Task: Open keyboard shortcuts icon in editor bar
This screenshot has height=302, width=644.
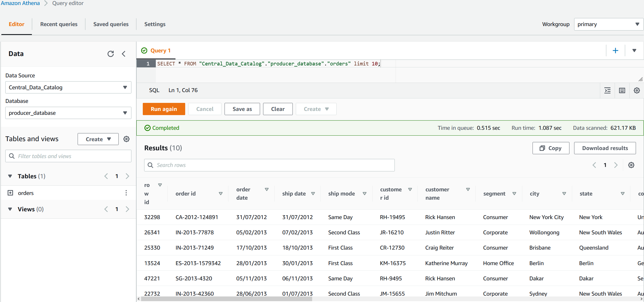Action: point(622,90)
